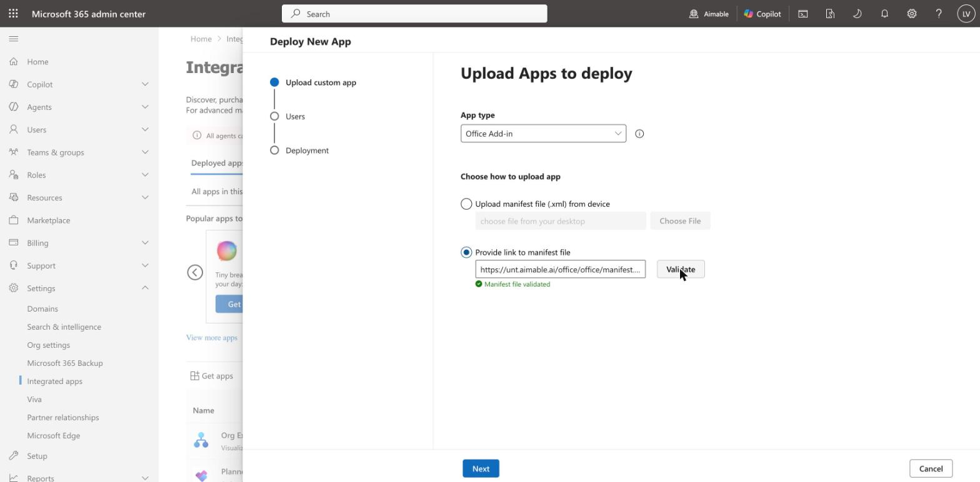Click the Marketplace bag icon
Image resolution: width=980 pixels, height=482 pixels.
(x=14, y=220)
